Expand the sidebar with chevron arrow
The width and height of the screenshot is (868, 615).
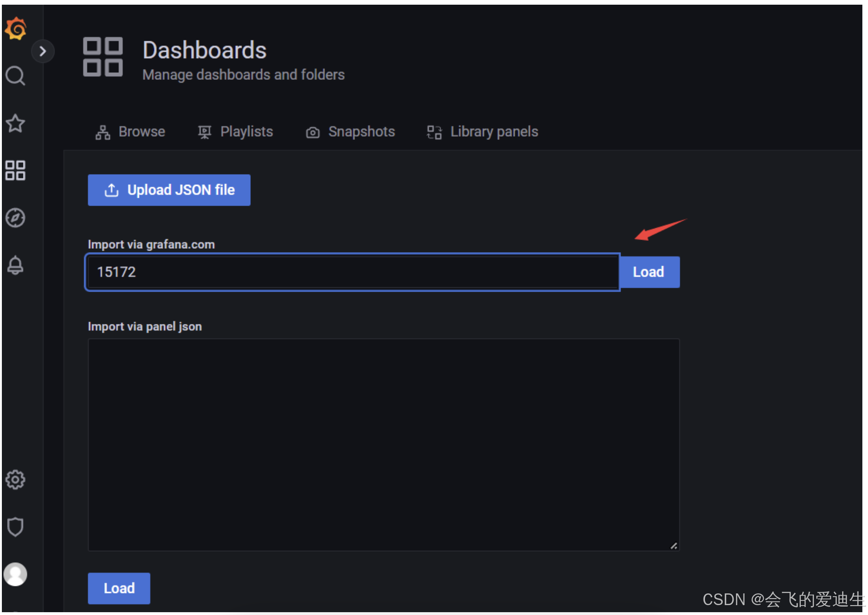pyautogui.click(x=43, y=51)
